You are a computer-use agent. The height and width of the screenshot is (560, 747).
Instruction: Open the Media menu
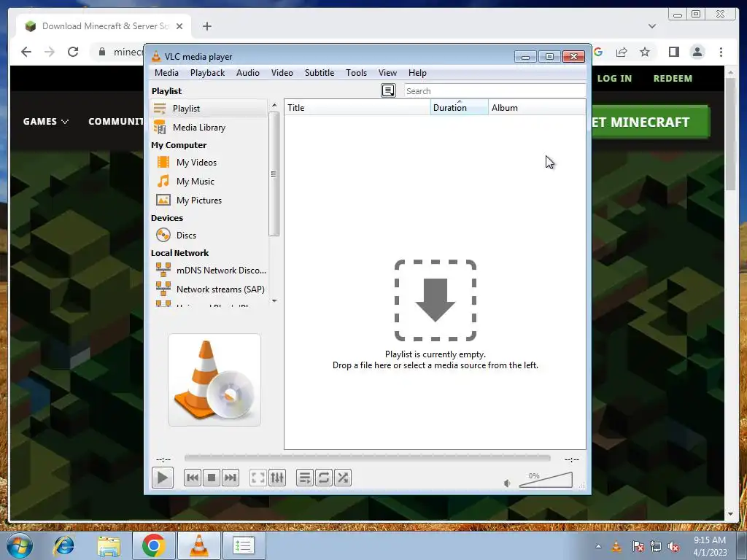pyautogui.click(x=166, y=73)
